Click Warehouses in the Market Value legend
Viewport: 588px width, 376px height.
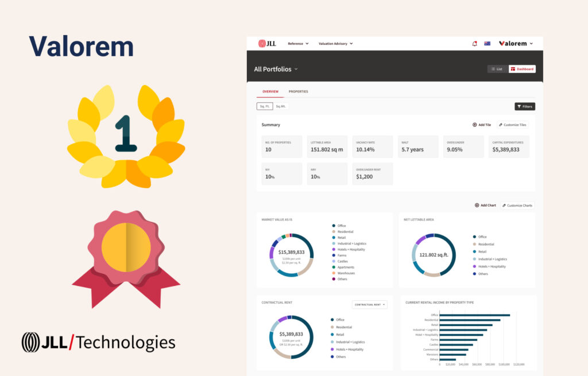pyautogui.click(x=346, y=273)
